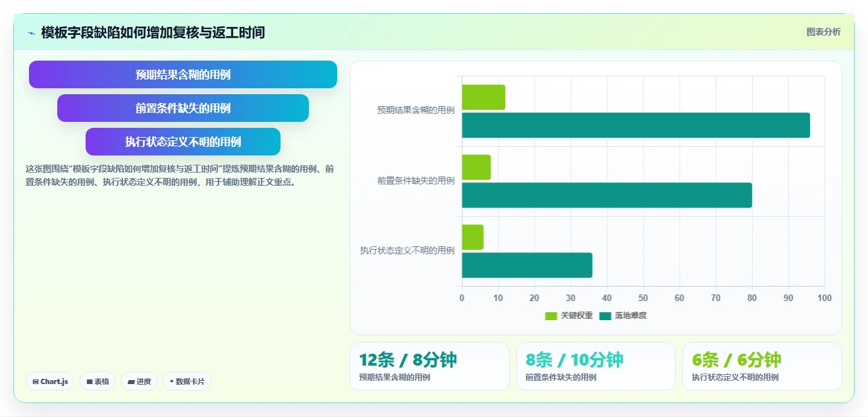Click 前置条件缺失的用例 caption under 8条 card
Viewport: 868px width, 417px height.
click(560, 377)
